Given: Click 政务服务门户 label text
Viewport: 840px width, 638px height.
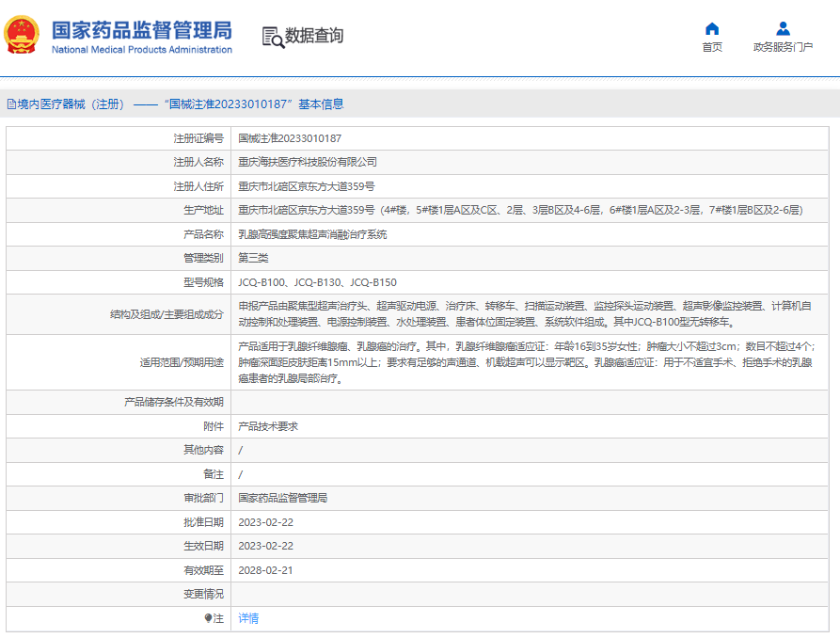Looking at the screenshot, I should (x=783, y=47).
